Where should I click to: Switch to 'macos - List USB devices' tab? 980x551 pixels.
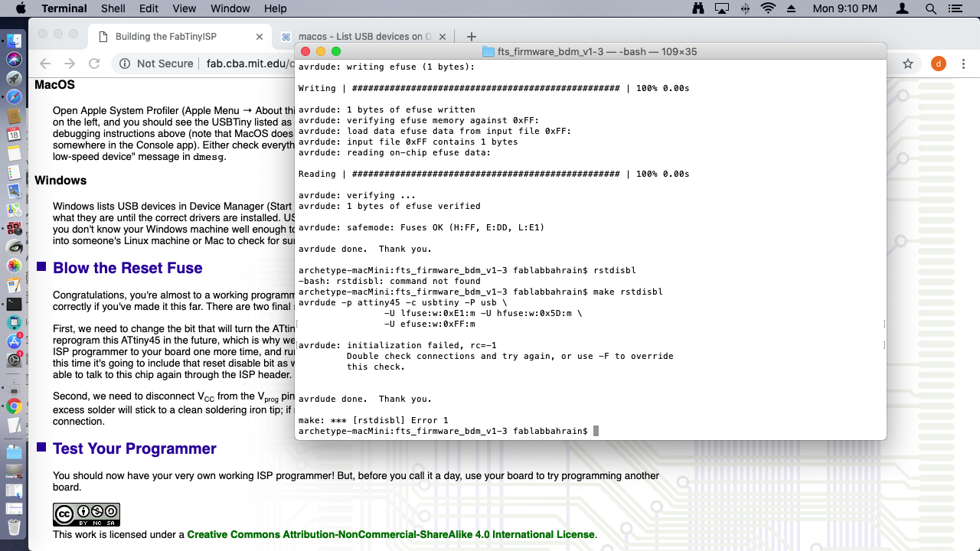point(364,36)
